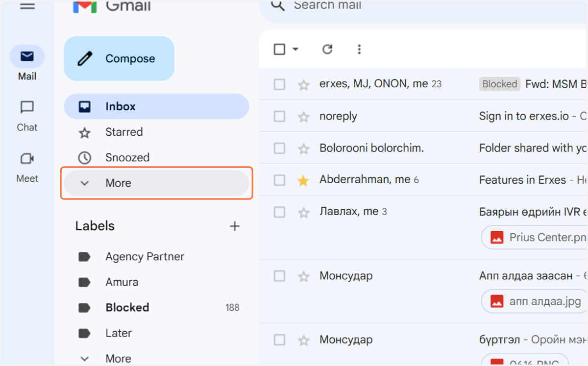Screen dimensions: 588x366
Task: Click the Blocked tag on first email
Action: point(499,84)
